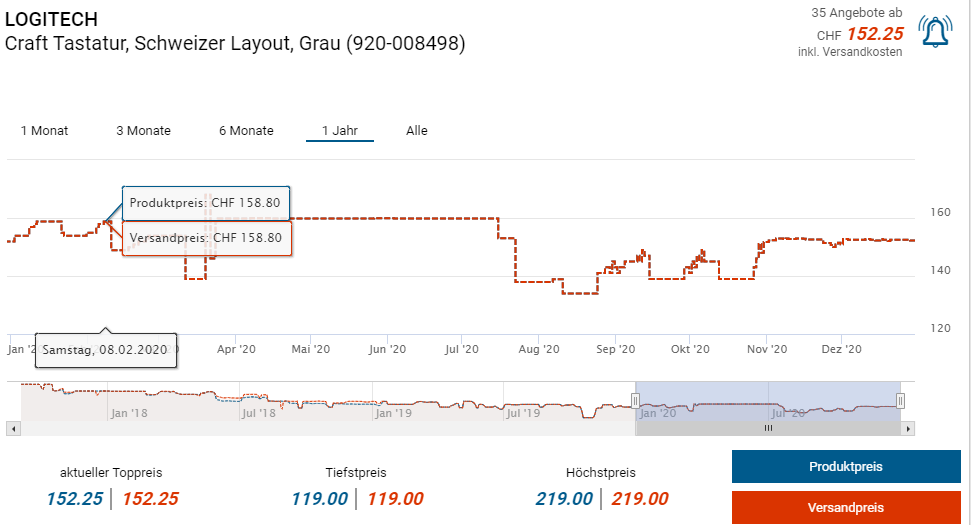Click the navigator scrollbar thumb grip
The image size is (971, 525).
[x=768, y=428]
